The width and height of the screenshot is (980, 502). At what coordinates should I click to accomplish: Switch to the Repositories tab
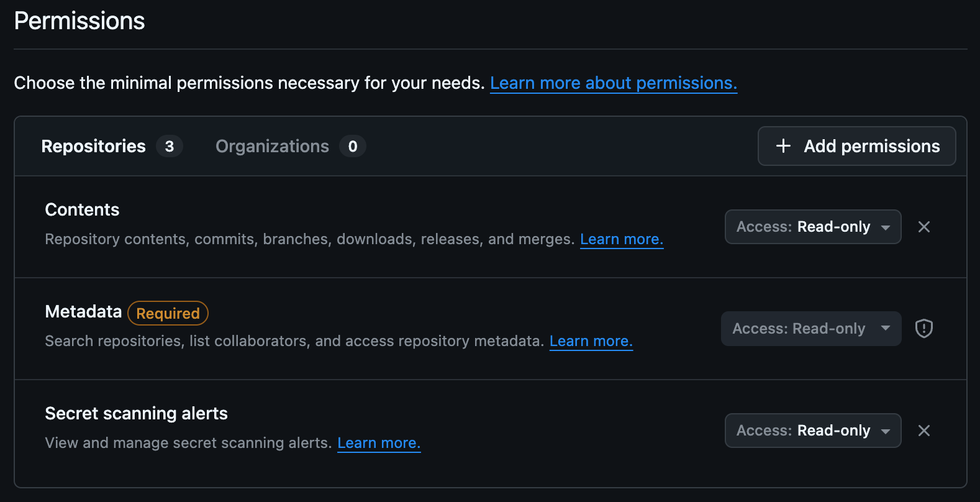tap(93, 146)
